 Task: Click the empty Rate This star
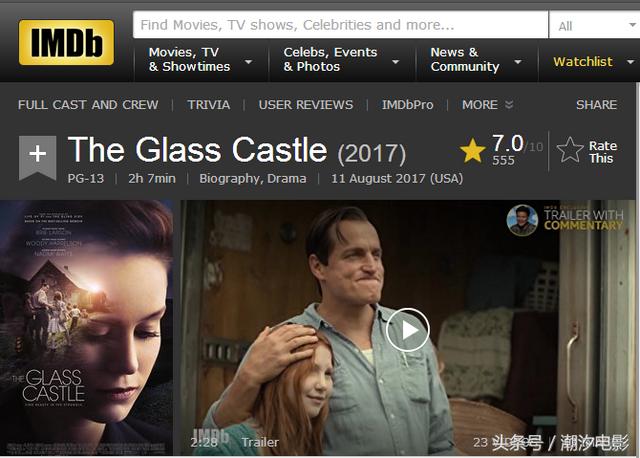(570, 150)
